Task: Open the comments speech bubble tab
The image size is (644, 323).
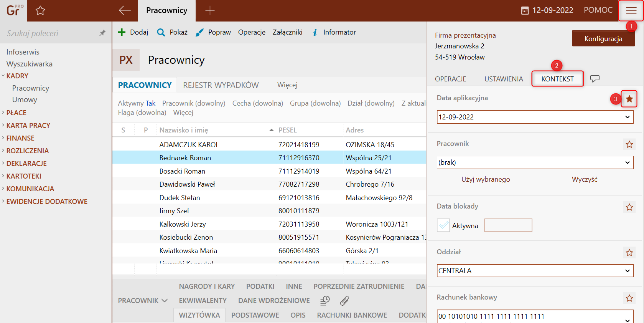Action: [x=595, y=79]
